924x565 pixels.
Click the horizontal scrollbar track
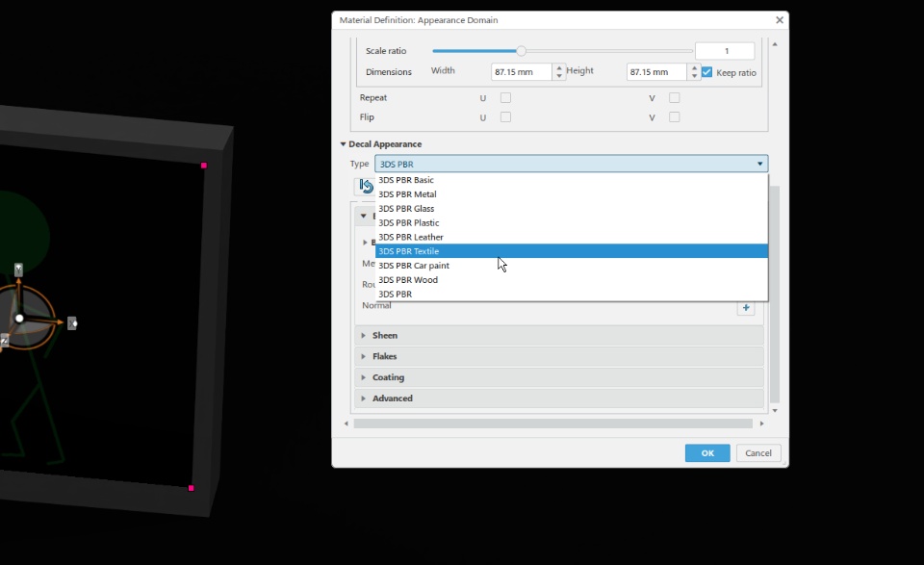553,424
